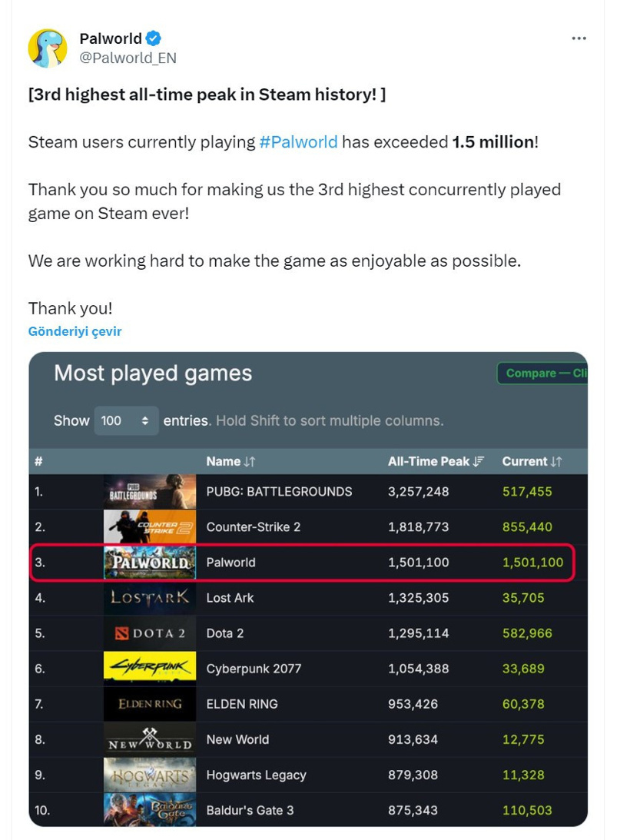Select the Cyberpunk 2077 game icon
Viewport: 630px width, 840px height.
coord(148,668)
